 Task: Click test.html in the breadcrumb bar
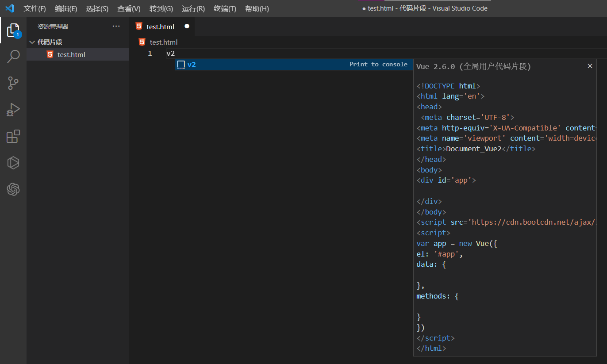click(x=164, y=42)
